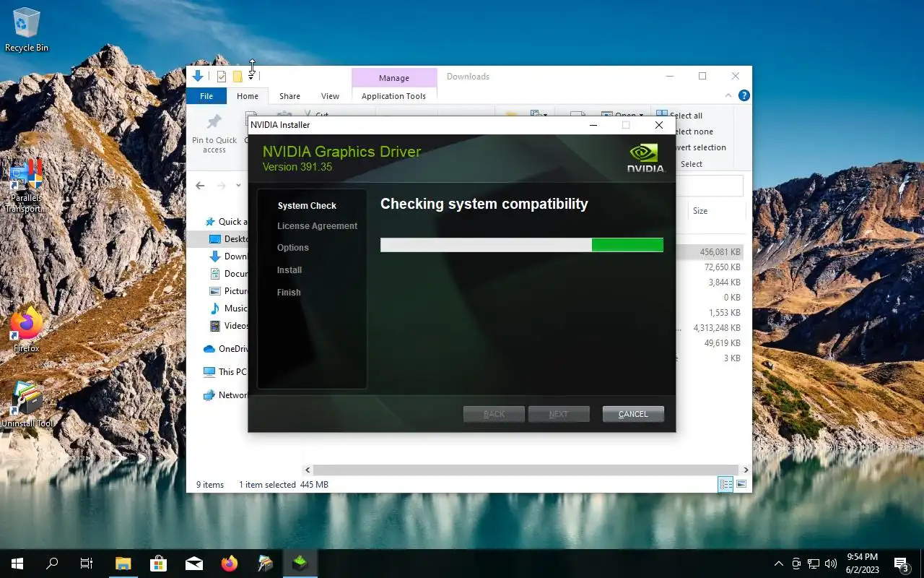The height and width of the screenshot is (578, 924).
Task: Click the 4,313,248 KB size cell
Action: pyautogui.click(x=717, y=328)
